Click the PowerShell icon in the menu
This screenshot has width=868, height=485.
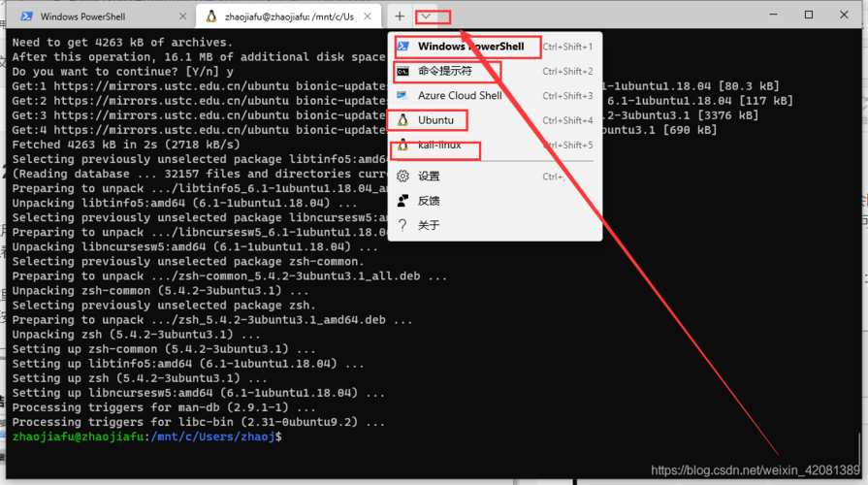pyautogui.click(x=403, y=47)
